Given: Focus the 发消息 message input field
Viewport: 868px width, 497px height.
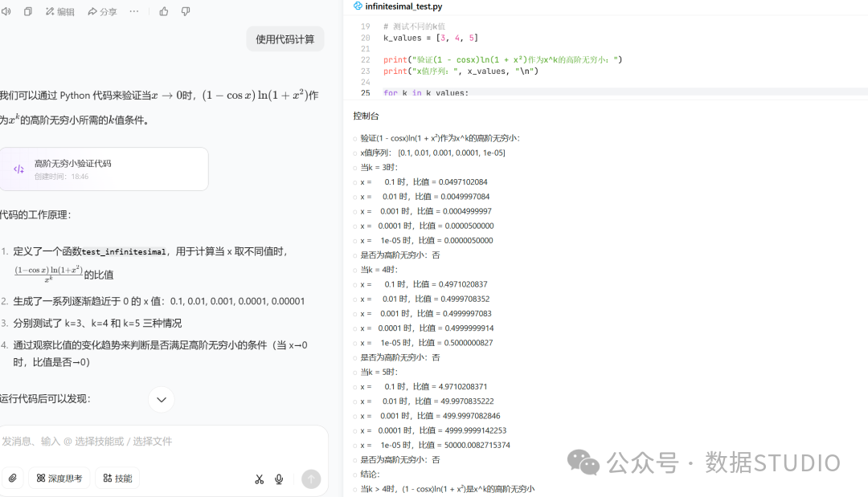Looking at the screenshot, I should coord(164,441).
